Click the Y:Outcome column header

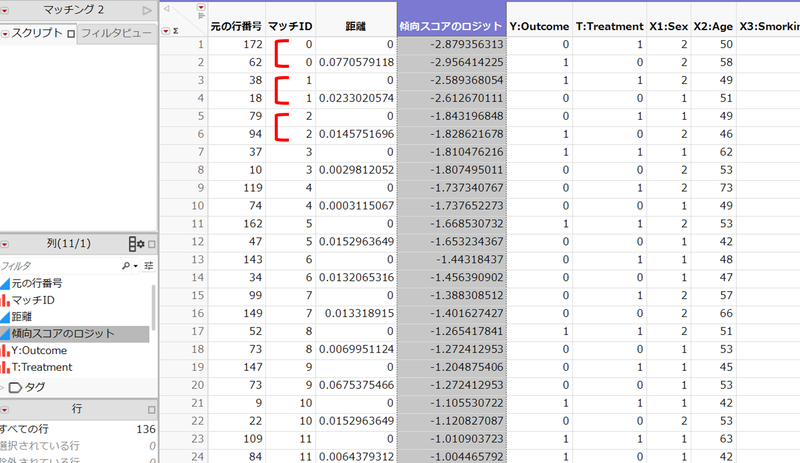point(539,27)
